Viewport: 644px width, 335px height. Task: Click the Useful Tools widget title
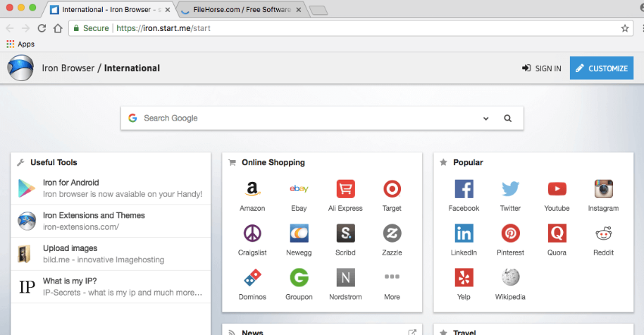pyautogui.click(x=54, y=162)
